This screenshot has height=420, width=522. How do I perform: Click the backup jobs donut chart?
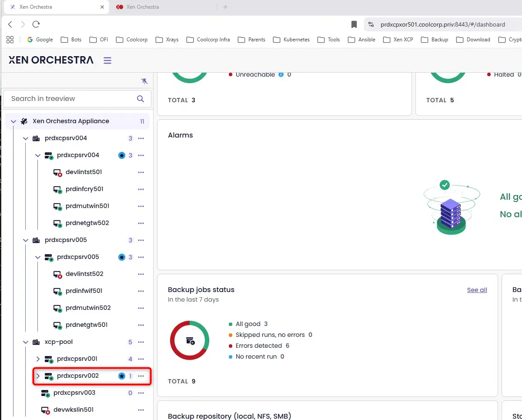(190, 340)
